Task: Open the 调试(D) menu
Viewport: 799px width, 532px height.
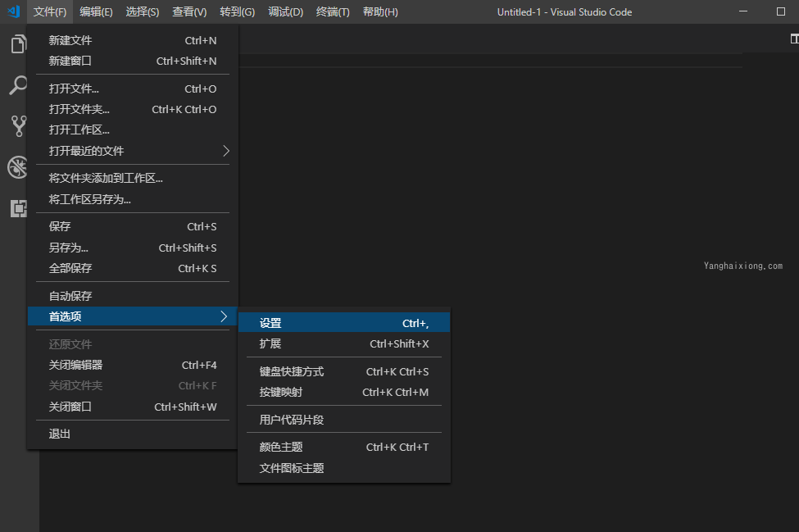Action: (x=285, y=11)
